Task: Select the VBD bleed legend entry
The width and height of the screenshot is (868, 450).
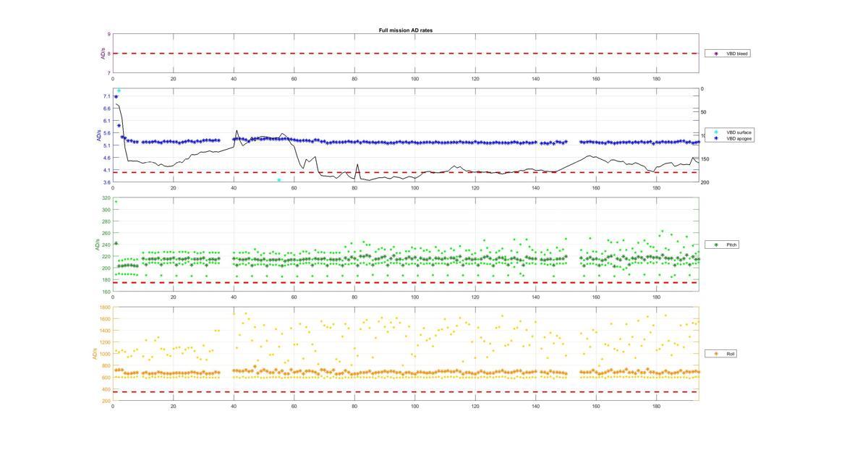Action: [x=728, y=54]
